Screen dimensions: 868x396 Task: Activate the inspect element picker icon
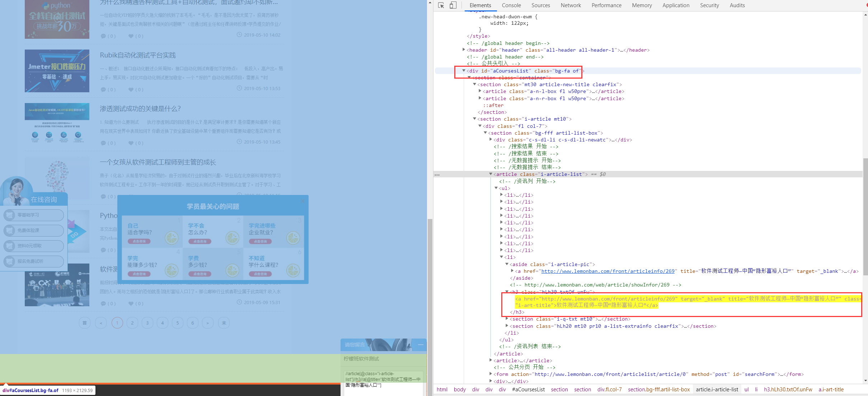pyautogui.click(x=441, y=5)
